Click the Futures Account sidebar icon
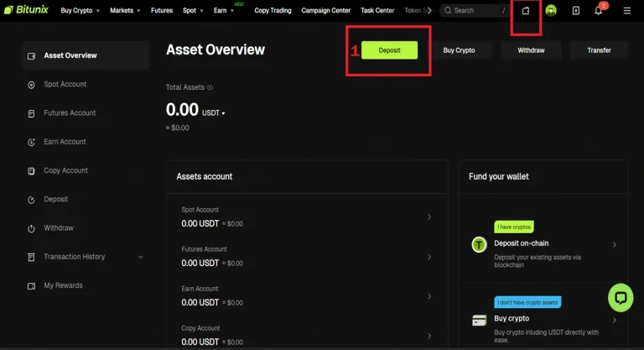644x350 pixels. coord(31,113)
